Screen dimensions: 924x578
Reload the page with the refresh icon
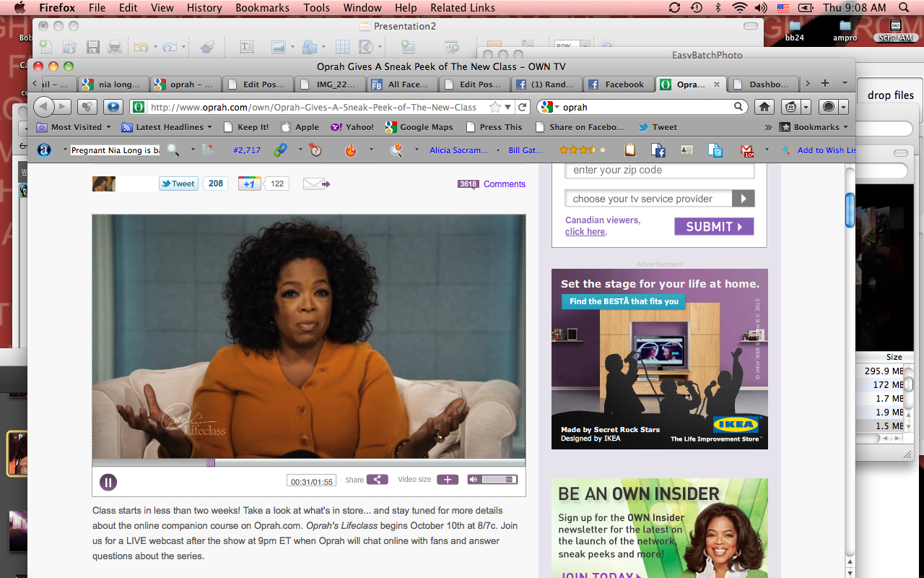(523, 107)
